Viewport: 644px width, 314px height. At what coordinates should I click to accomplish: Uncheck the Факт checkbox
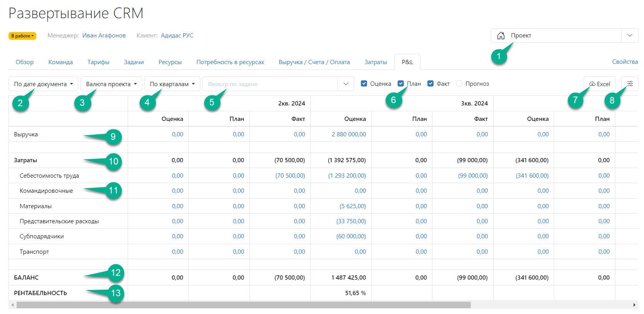(430, 83)
